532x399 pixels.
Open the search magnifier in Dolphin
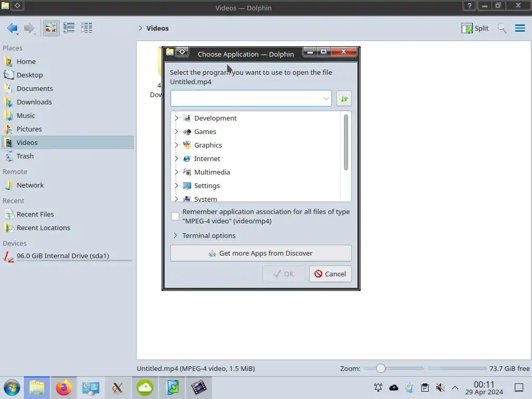coord(502,28)
